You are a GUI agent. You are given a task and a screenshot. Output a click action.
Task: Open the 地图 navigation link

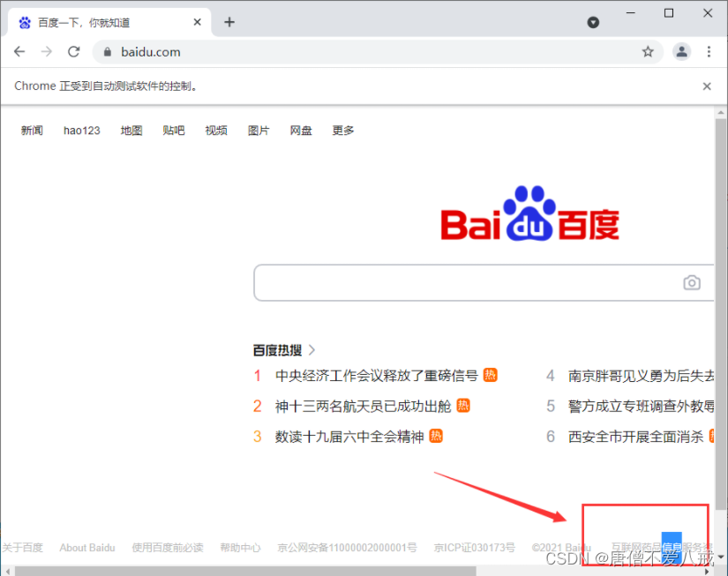pyautogui.click(x=131, y=131)
